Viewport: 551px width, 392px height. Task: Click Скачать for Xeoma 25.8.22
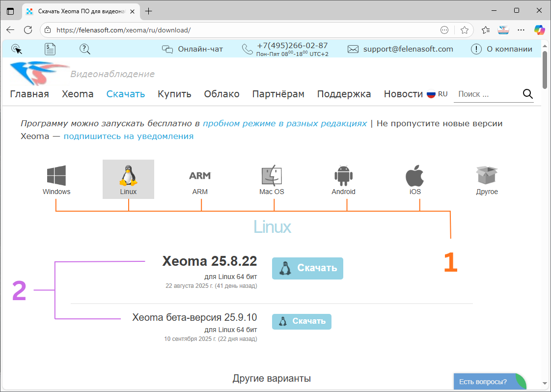307,268
